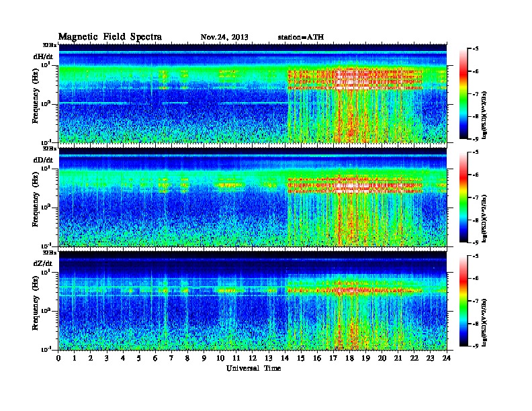Image resolution: width=532 pixels, height=411 pixels.
Task: Click the dD/dt spectrogram plot area
Action: [253, 197]
